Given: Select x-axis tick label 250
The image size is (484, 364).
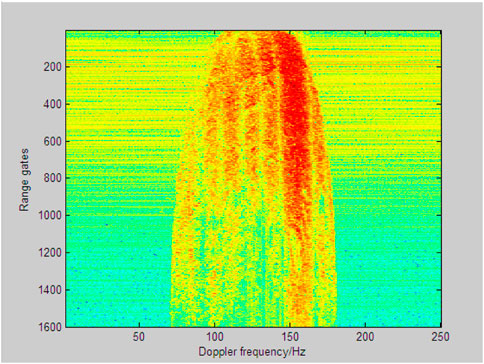Looking at the screenshot, I should (x=440, y=337).
